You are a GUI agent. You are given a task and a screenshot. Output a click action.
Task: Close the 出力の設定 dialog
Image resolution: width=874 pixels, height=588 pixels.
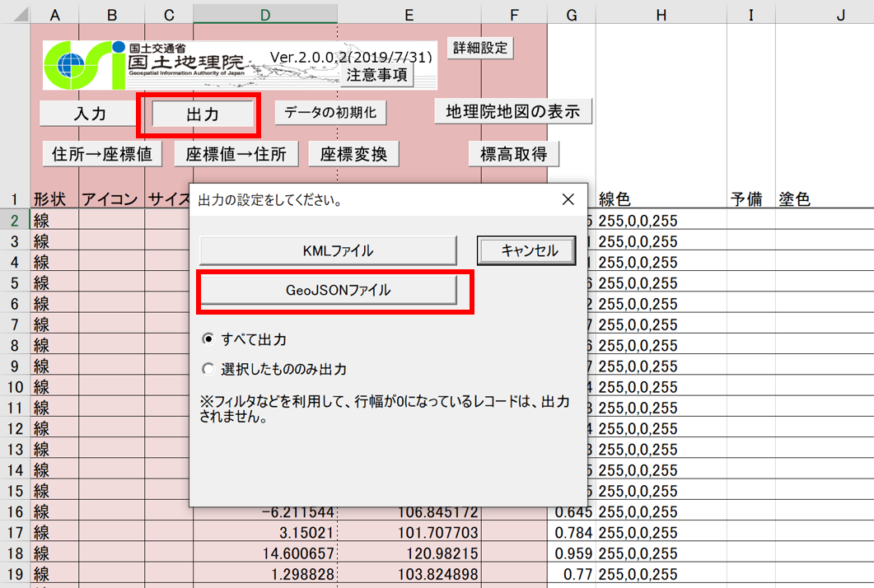click(x=568, y=199)
